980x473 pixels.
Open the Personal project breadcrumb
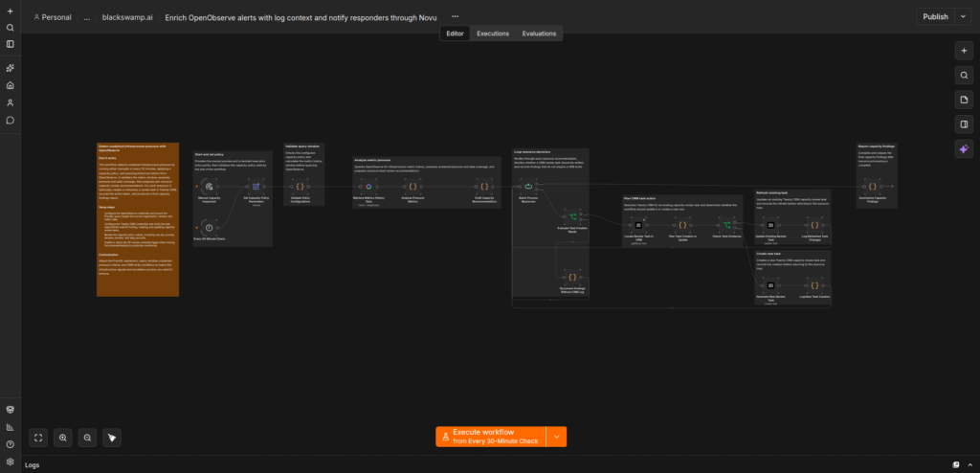coord(53,17)
